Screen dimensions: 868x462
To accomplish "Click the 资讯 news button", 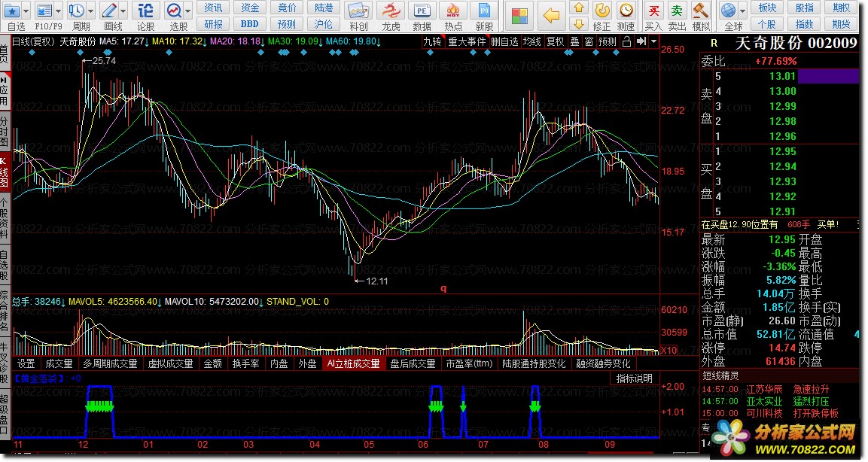I will point(213,8).
